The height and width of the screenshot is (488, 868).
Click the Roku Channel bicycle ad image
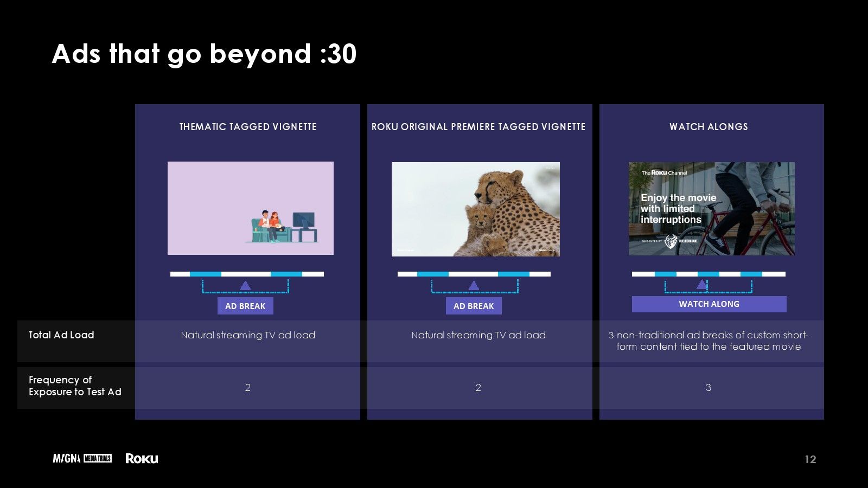[x=712, y=209]
